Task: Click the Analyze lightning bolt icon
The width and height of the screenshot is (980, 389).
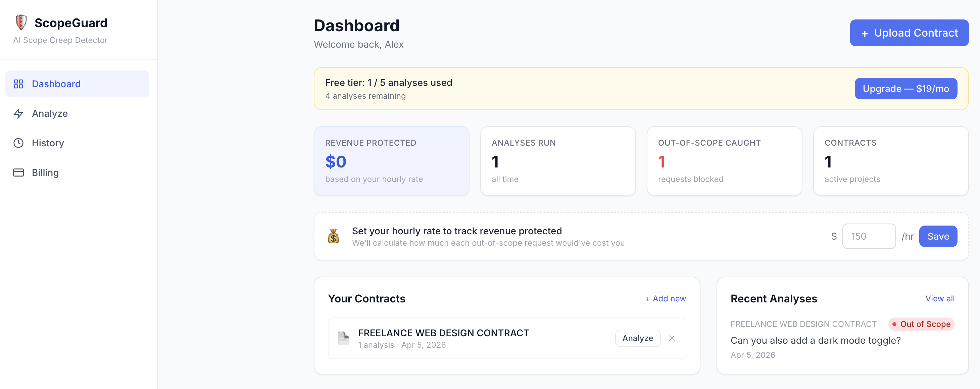Action: point(18,113)
